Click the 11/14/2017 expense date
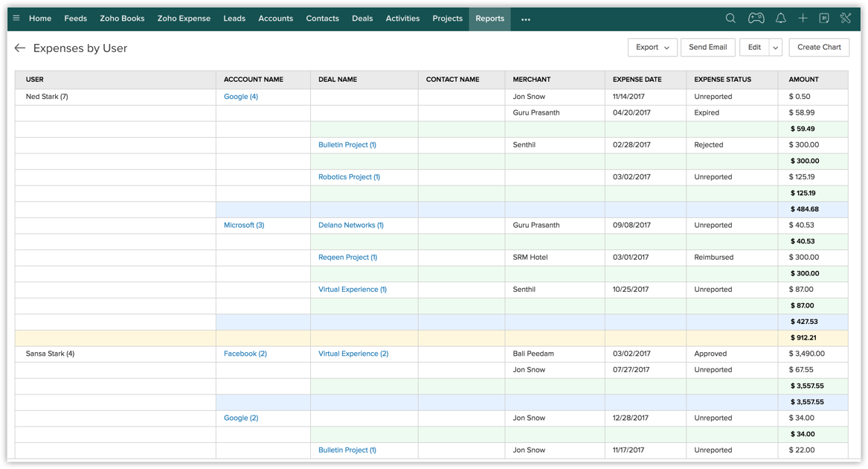Image resolution: width=868 pixels, height=469 pixels. tap(629, 97)
